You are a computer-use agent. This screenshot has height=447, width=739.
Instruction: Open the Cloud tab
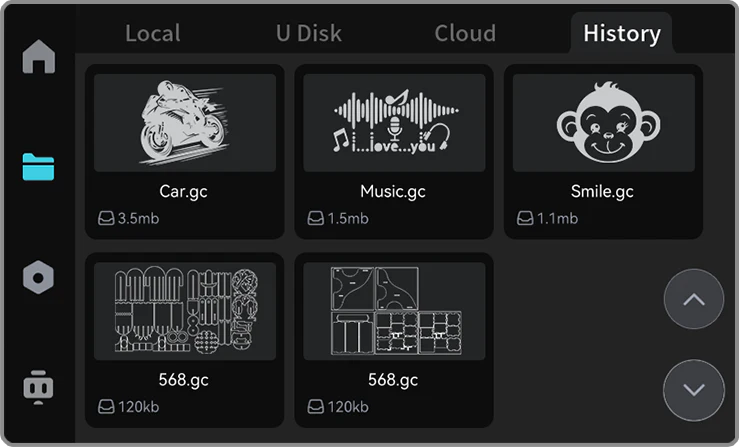coord(465,33)
